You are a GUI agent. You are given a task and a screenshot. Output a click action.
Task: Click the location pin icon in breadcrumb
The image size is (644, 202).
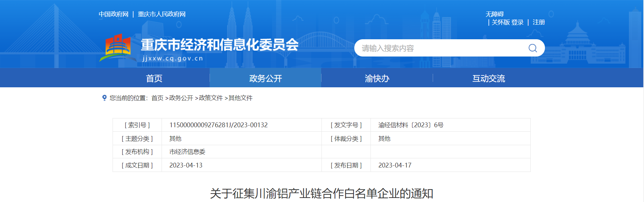point(104,98)
